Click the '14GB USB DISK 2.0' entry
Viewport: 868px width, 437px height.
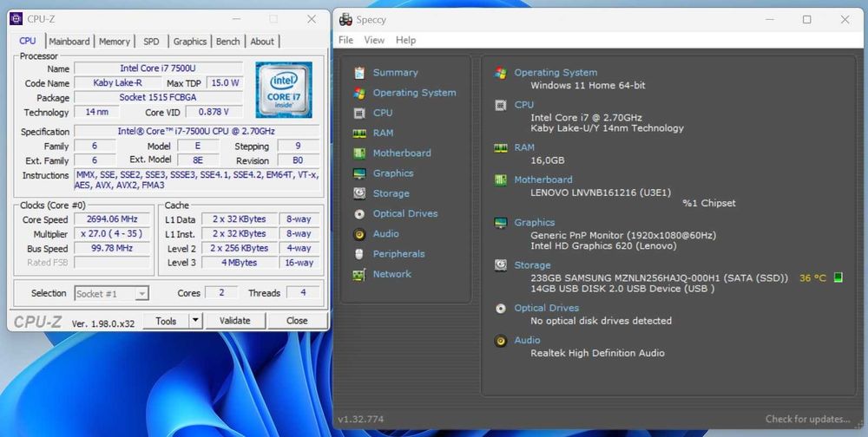622,288
